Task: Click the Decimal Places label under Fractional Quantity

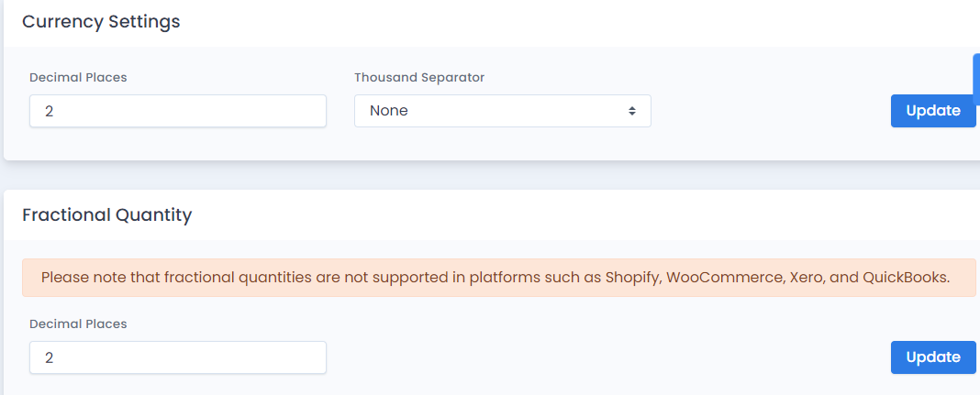Action: pos(78,324)
